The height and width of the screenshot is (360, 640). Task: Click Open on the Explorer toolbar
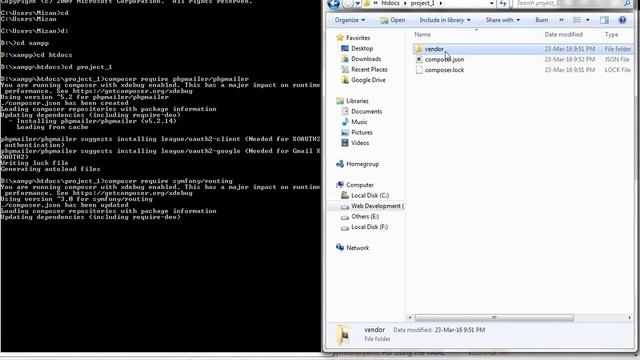[x=393, y=20]
